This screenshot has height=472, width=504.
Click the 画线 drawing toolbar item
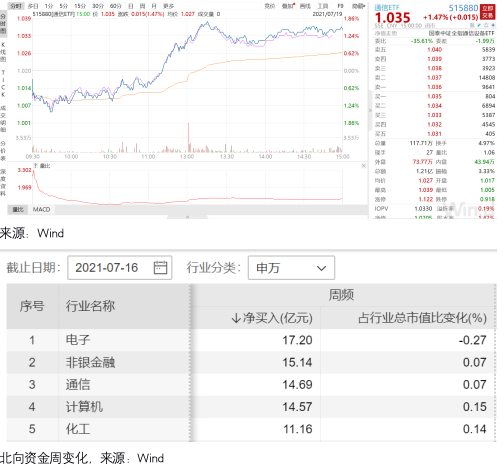(305, 6)
